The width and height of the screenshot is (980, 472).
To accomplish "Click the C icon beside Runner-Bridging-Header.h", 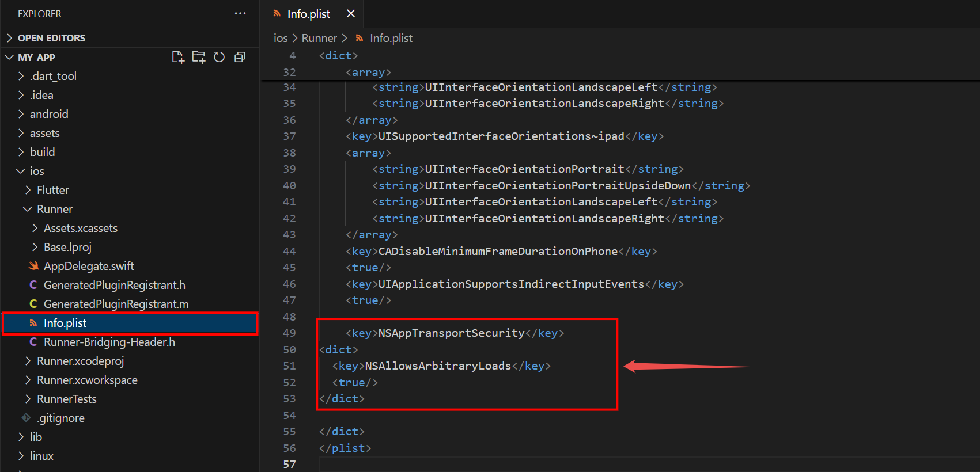I will (x=33, y=342).
